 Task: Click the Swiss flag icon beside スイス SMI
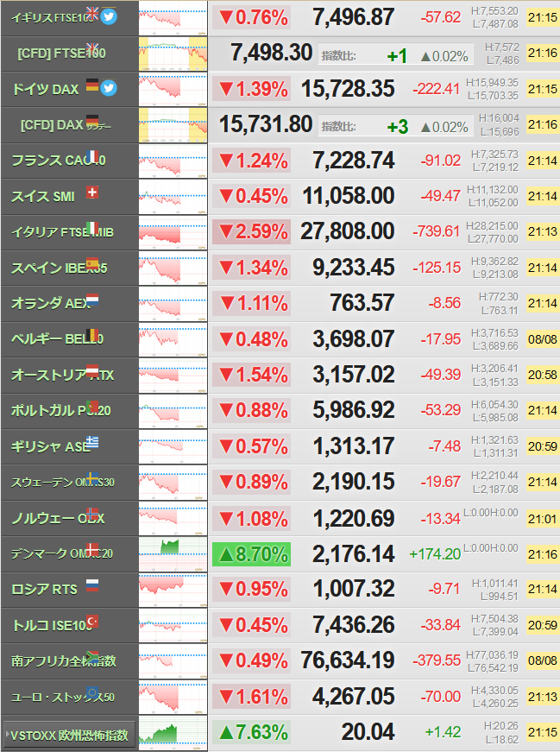point(92,193)
